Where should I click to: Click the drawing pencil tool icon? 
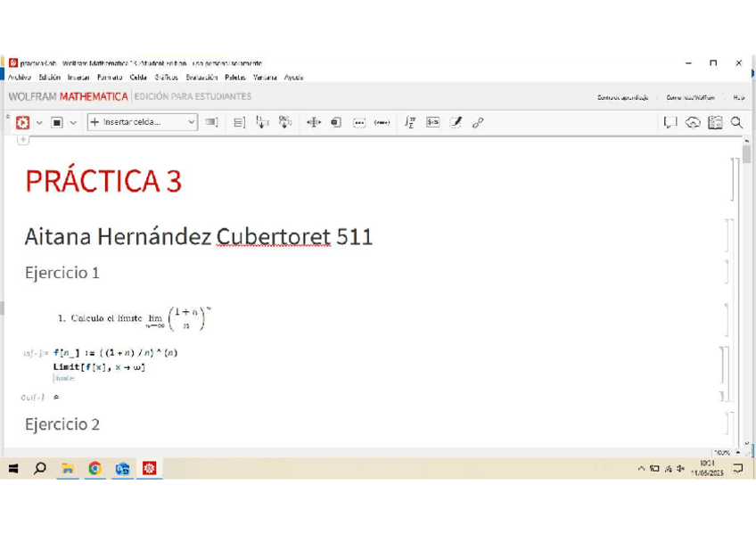(x=456, y=122)
